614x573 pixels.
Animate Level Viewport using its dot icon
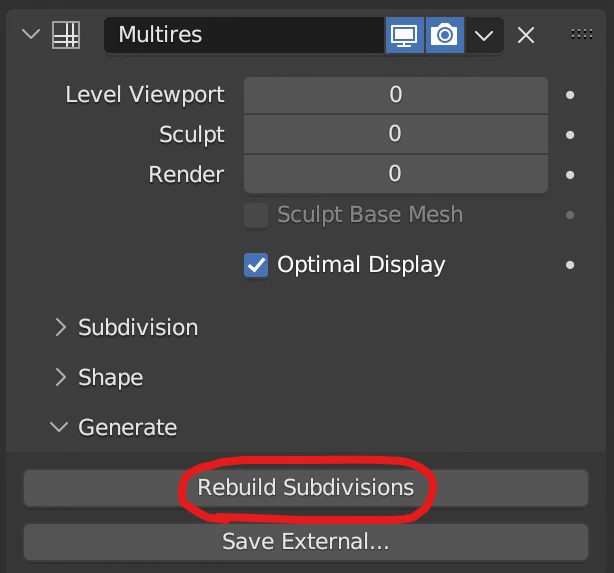pos(570,95)
